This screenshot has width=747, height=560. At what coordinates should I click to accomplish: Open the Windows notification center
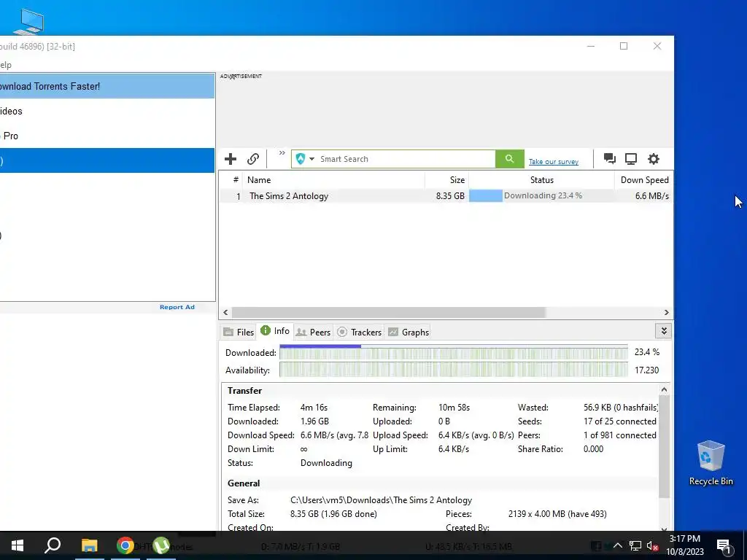724,545
